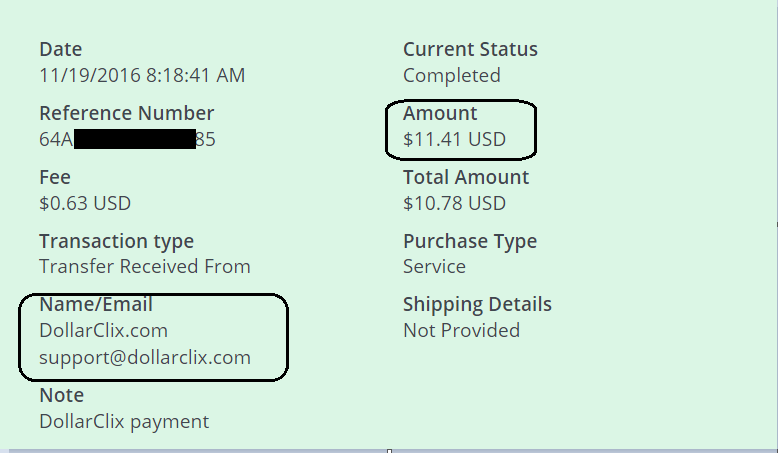The width and height of the screenshot is (778, 453).
Task: Select the Completed status value
Action: tap(452, 75)
